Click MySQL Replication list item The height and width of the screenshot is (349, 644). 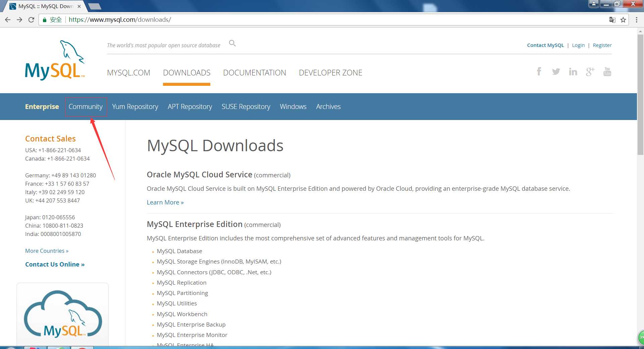coord(181,283)
